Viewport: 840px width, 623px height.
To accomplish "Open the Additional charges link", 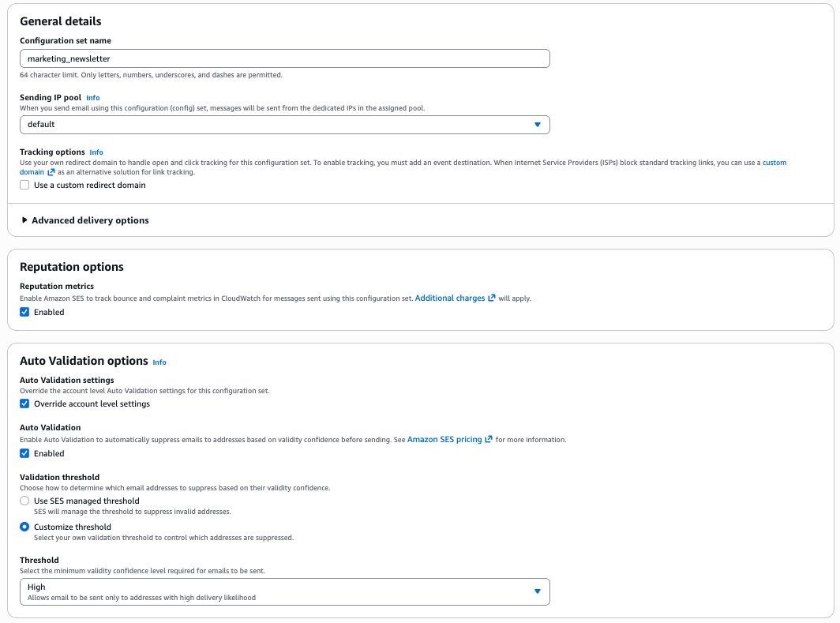I will tap(449, 298).
